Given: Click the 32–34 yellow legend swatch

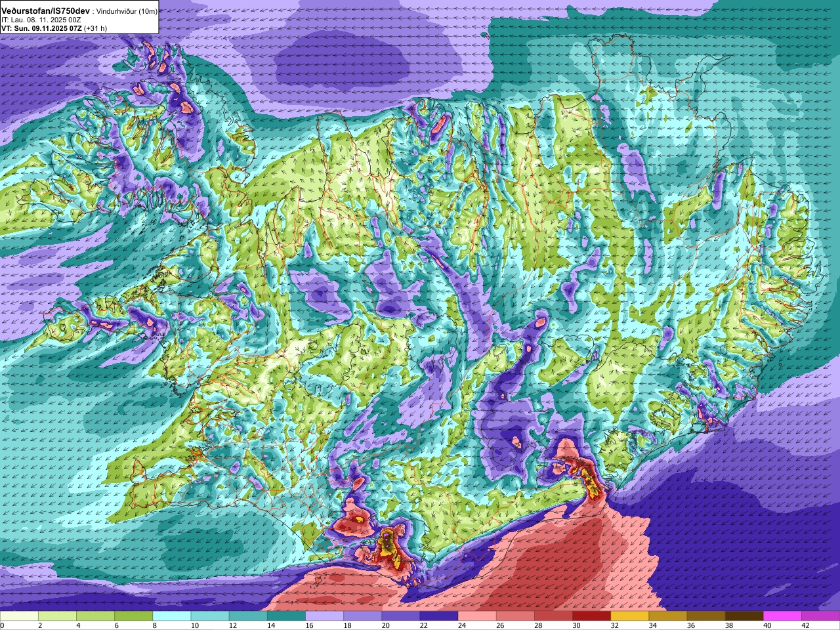Looking at the screenshot, I should 630,616.
